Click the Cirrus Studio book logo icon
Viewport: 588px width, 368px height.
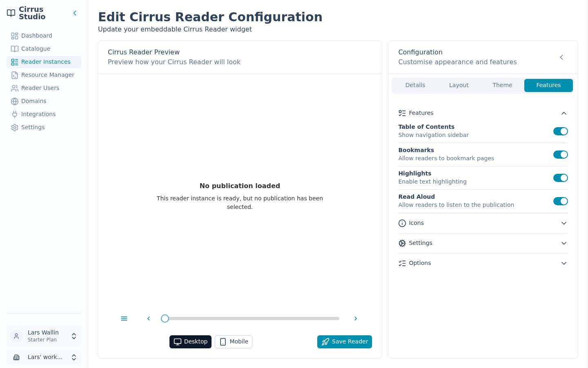click(11, 13)
